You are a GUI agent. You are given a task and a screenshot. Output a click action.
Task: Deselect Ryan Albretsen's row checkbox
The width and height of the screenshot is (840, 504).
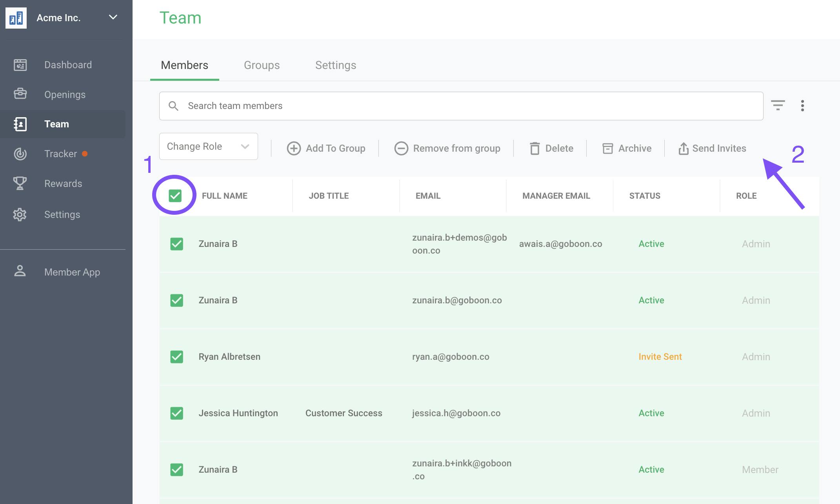(176, 357)
